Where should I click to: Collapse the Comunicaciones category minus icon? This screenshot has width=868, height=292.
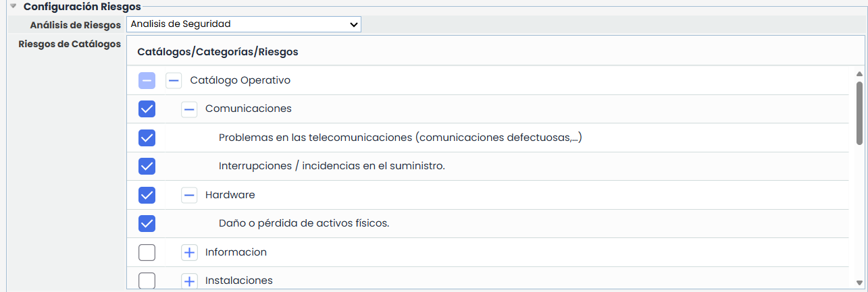pyautogui.click(x=189, y=109)
